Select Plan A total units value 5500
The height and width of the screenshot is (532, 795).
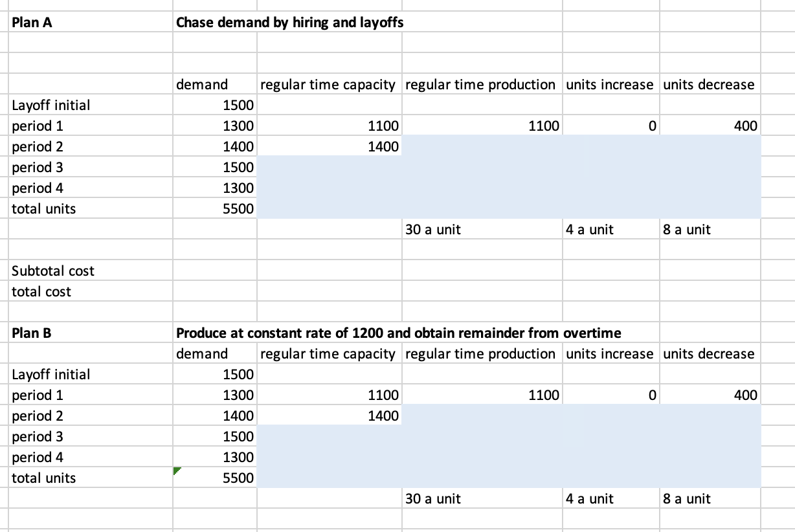pos(240,208)
